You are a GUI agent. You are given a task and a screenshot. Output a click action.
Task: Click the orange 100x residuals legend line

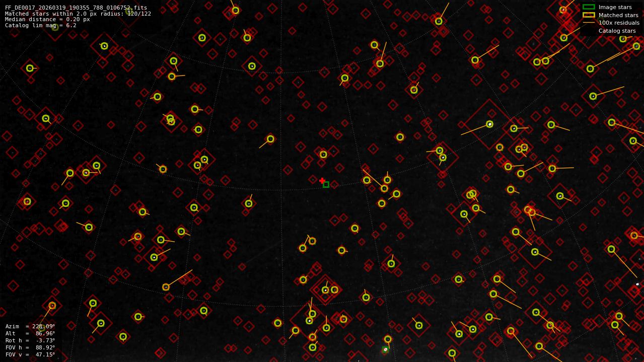[x=589, y=23]
